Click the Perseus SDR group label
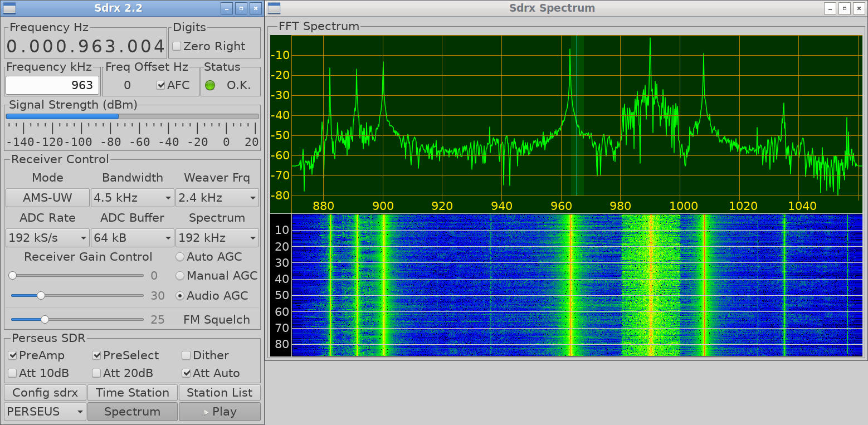This screenshot has height=425, width=868. [x=48, y=338]
